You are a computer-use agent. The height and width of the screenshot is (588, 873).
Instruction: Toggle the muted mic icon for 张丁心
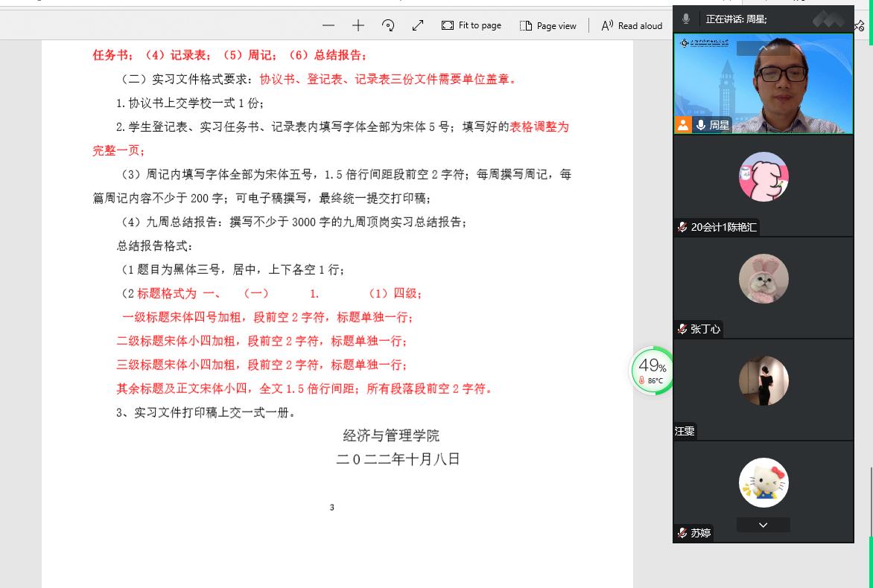click(x=682, y=329)
